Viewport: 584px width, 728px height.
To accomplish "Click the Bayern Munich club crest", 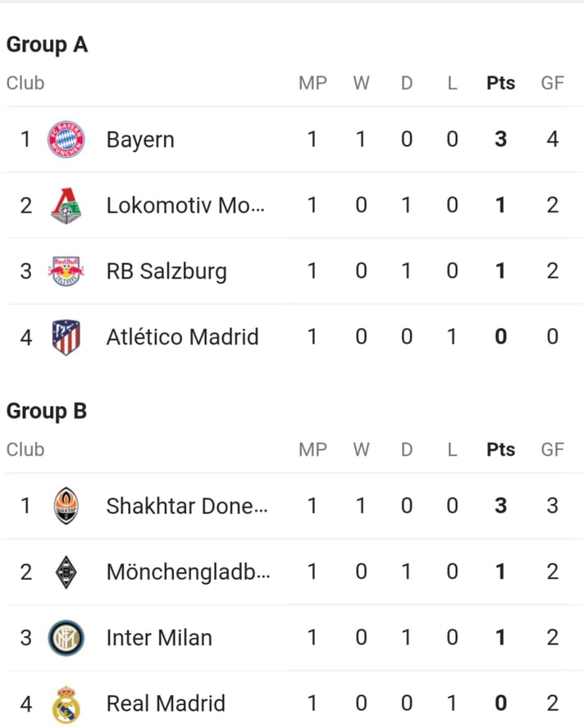I will (66, 139).
